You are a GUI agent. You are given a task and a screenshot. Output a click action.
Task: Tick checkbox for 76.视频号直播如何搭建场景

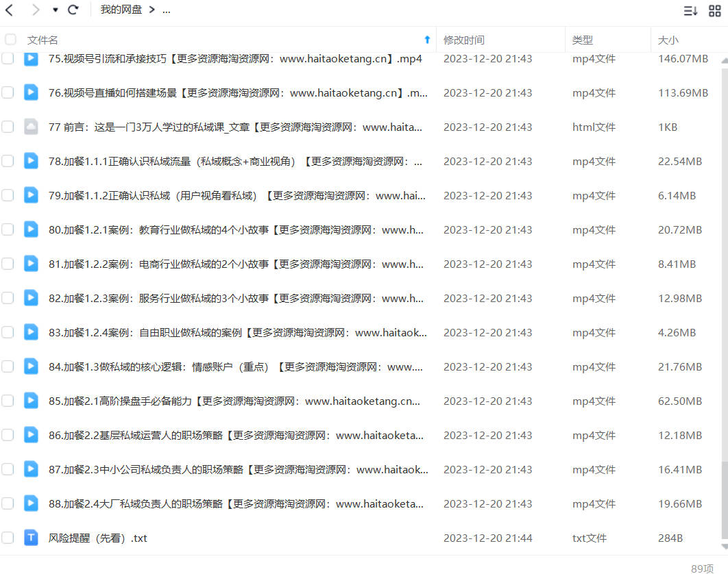point(8,92)
